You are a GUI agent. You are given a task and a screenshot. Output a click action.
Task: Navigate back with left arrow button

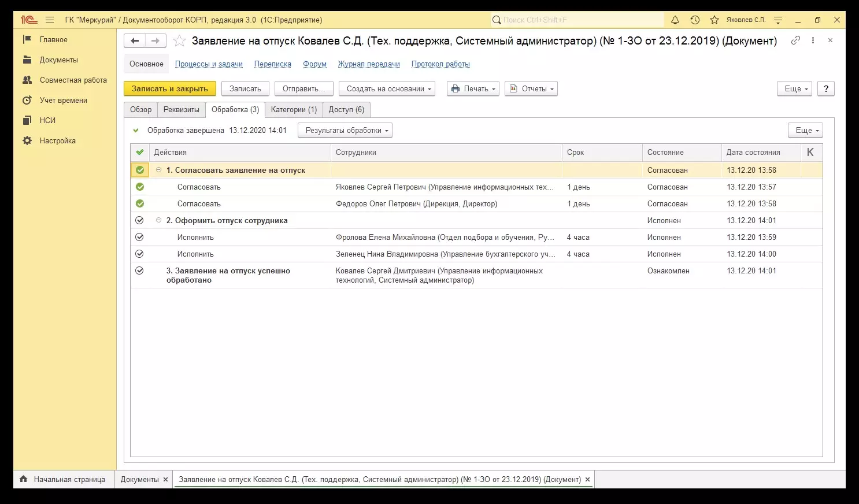pyautogui.click(x=135, y=41)
